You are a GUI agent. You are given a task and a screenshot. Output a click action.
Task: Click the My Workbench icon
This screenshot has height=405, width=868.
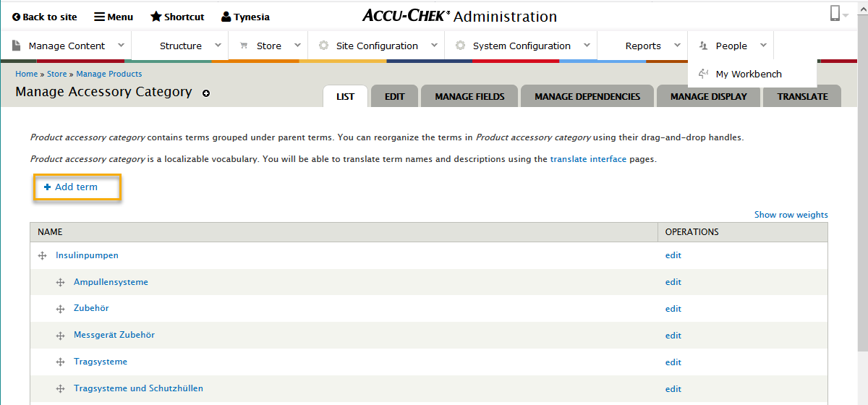point(703,73)
